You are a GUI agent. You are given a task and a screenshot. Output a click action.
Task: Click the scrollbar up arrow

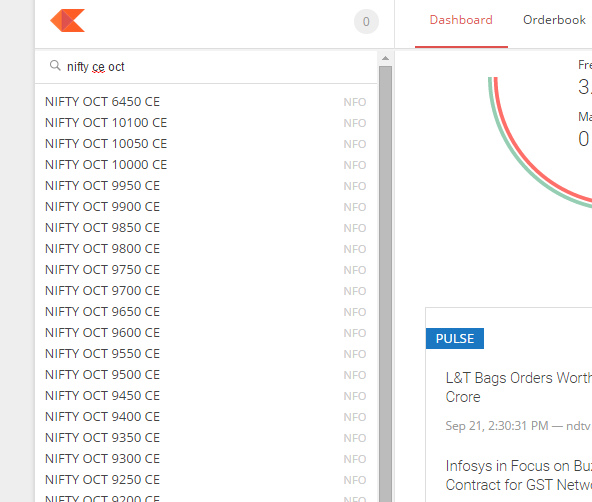coord(385,58)
